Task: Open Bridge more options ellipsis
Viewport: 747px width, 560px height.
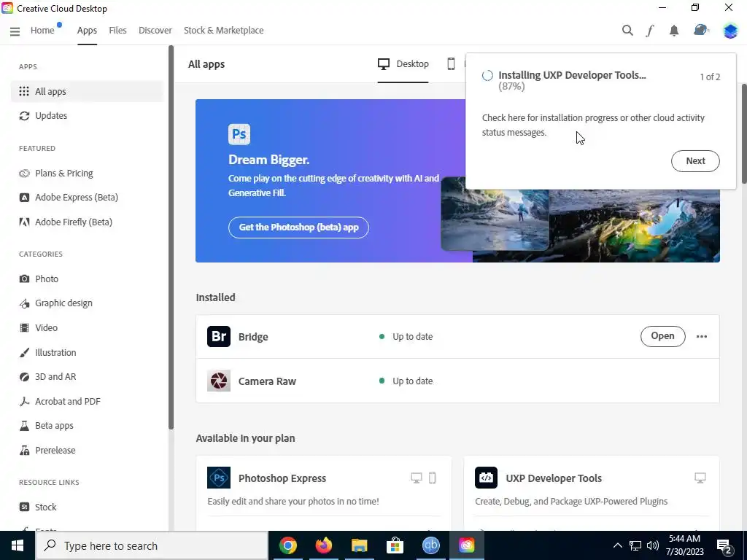Action: coord(701,337)
